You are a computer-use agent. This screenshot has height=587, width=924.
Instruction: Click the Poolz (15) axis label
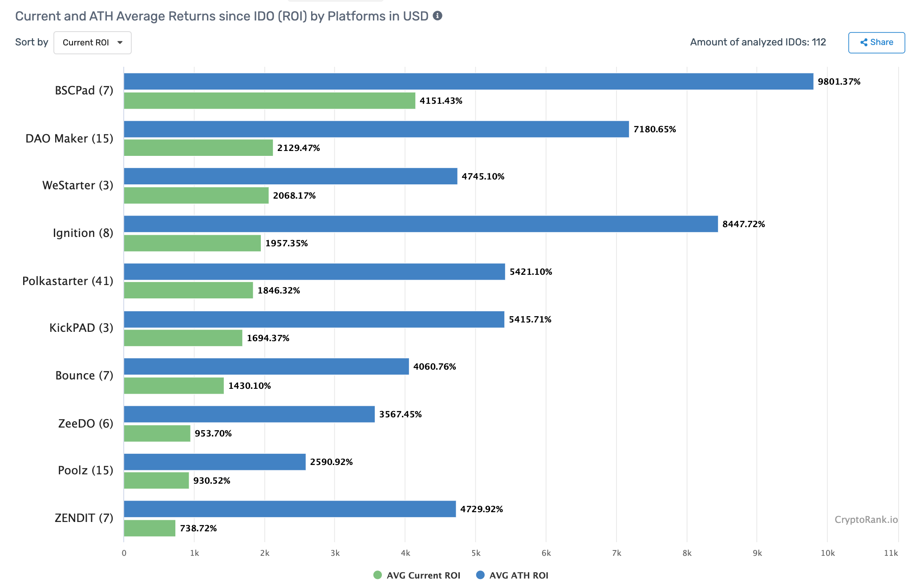(x=86, y=470)
